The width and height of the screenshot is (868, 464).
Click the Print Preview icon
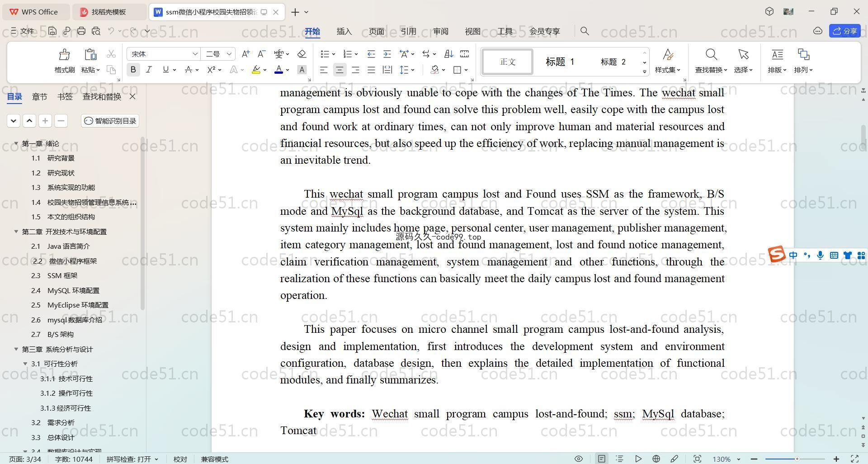pos(96,31)
